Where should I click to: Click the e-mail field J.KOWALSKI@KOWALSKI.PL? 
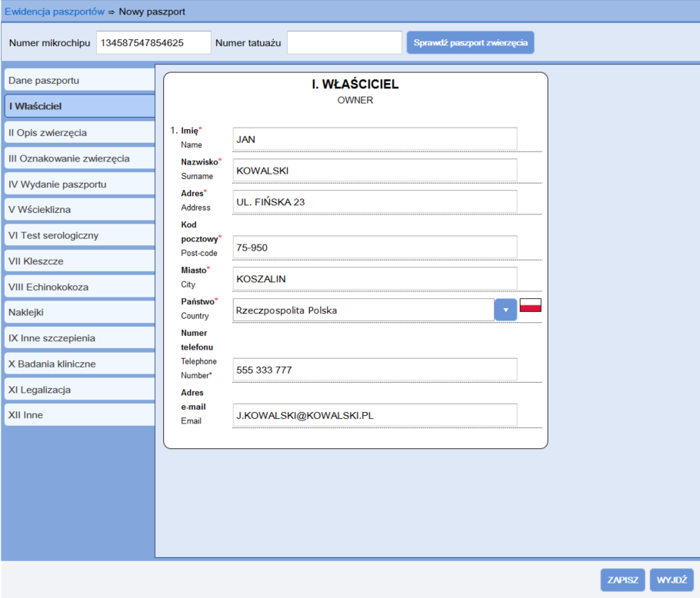(375, 415)
